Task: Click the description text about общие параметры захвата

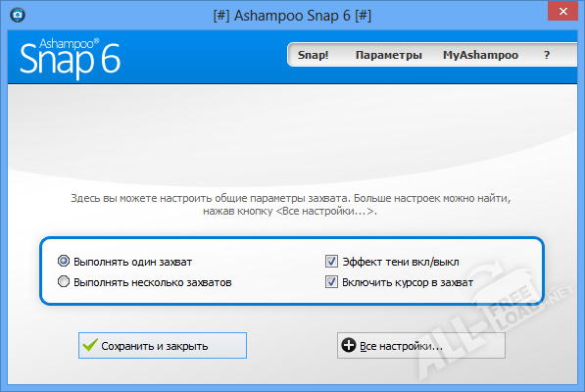Action: (x=291, y=205)
